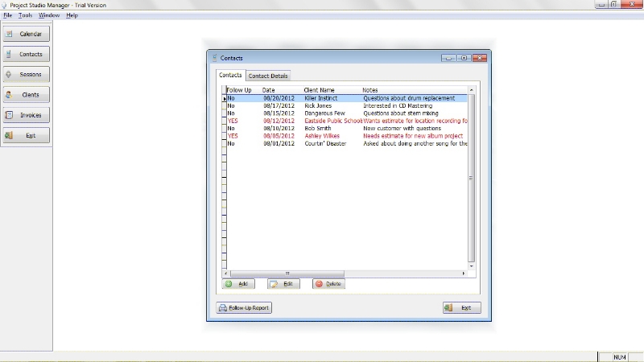Screen dimensions: 644x362
Task: Click the green Add contact icon
Action: [229, 284]
